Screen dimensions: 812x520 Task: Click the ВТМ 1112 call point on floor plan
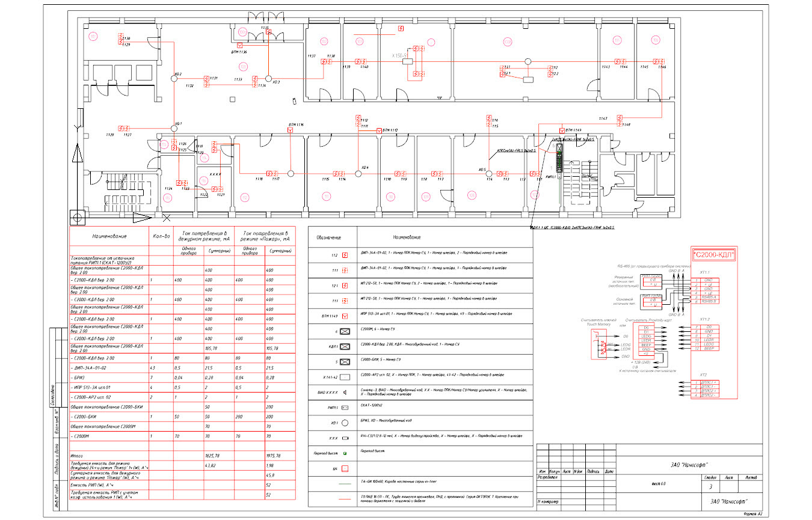pos(379,130)
